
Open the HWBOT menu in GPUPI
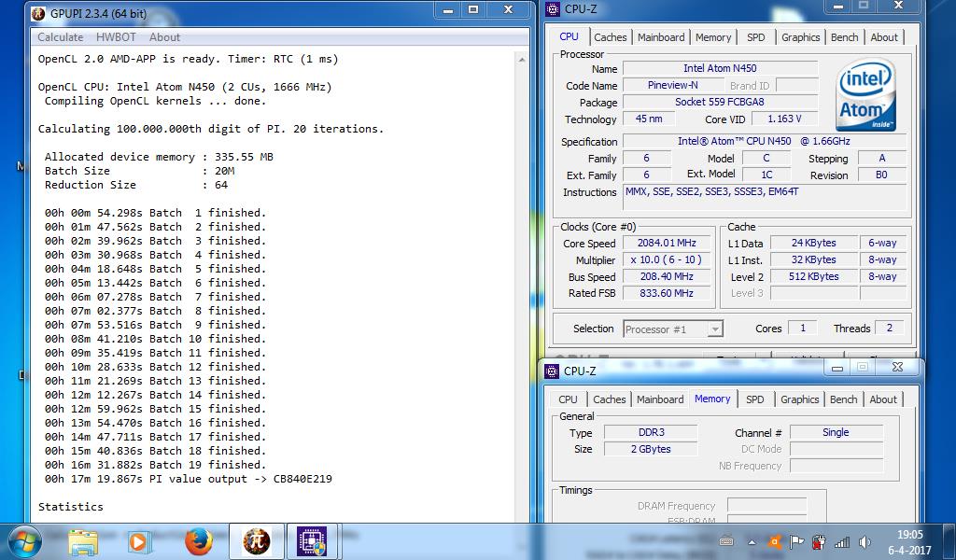pos(116,37)
